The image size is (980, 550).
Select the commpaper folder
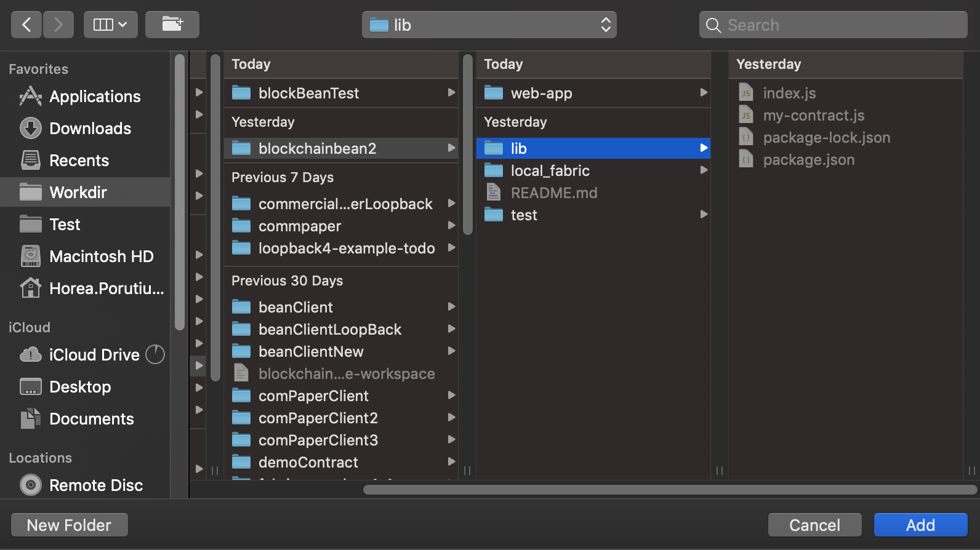pos(341,226)
